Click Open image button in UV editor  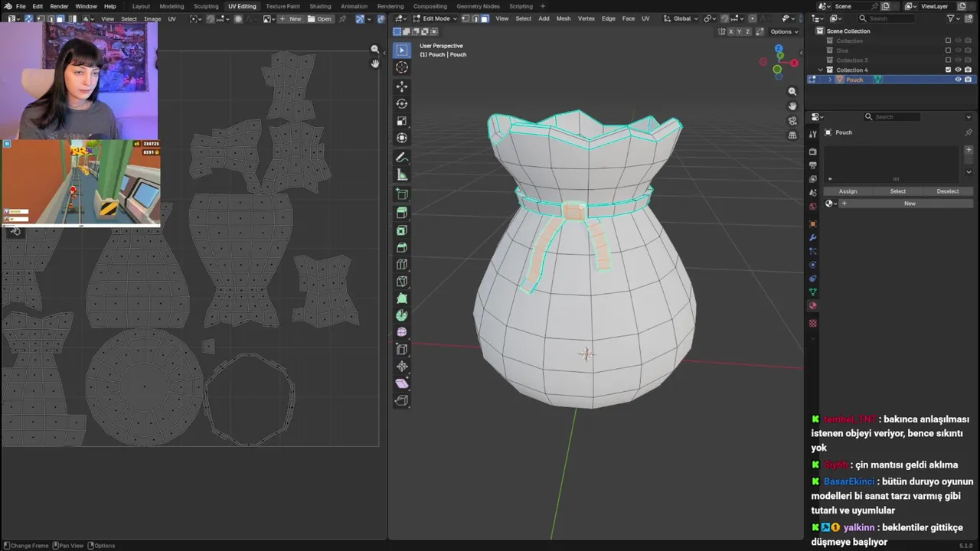(321, 18)
